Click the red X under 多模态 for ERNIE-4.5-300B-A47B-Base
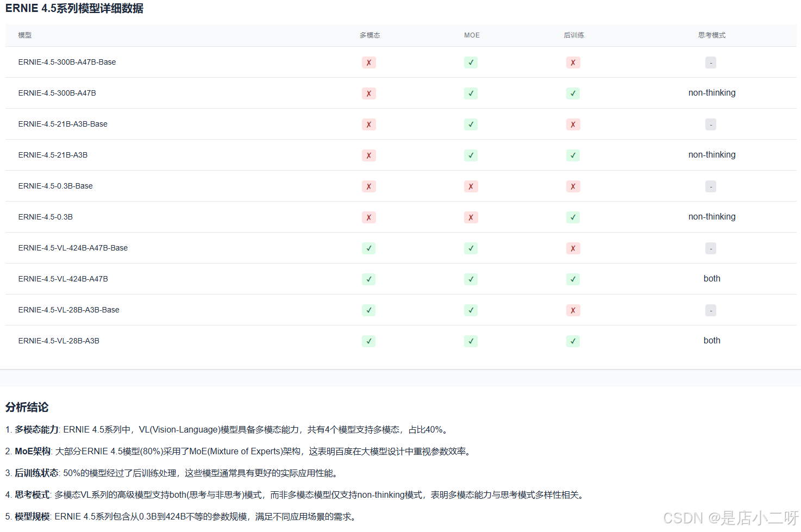 coord(369,62)
